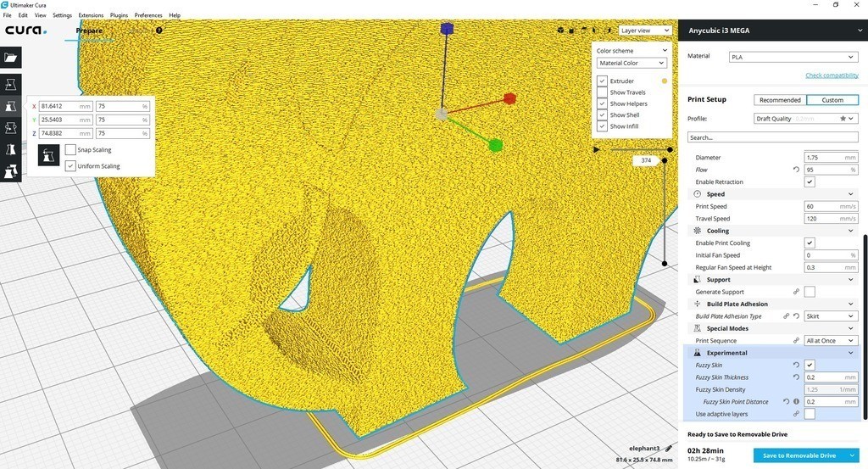Uncheck the Fuzzy Skin checkbox

[810, 365]
